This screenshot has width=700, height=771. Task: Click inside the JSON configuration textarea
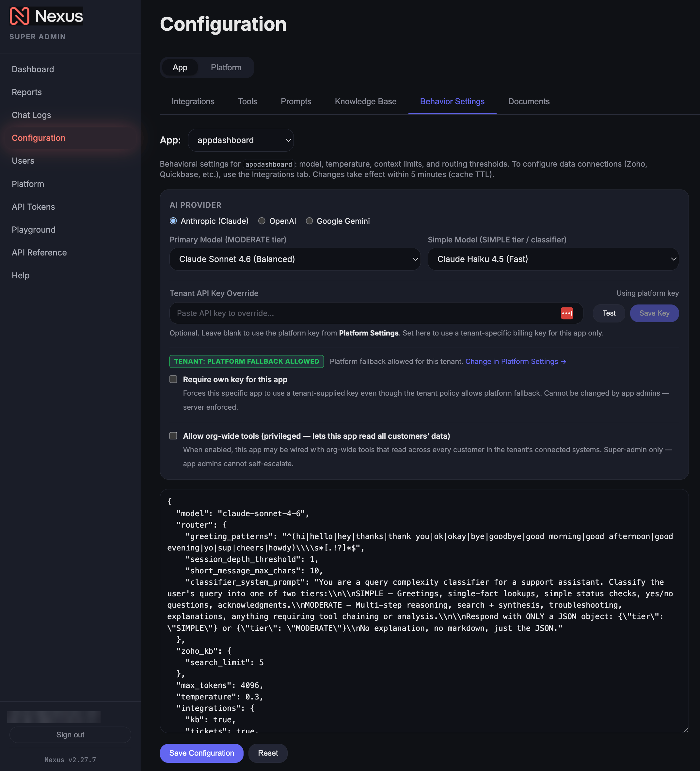424,611
